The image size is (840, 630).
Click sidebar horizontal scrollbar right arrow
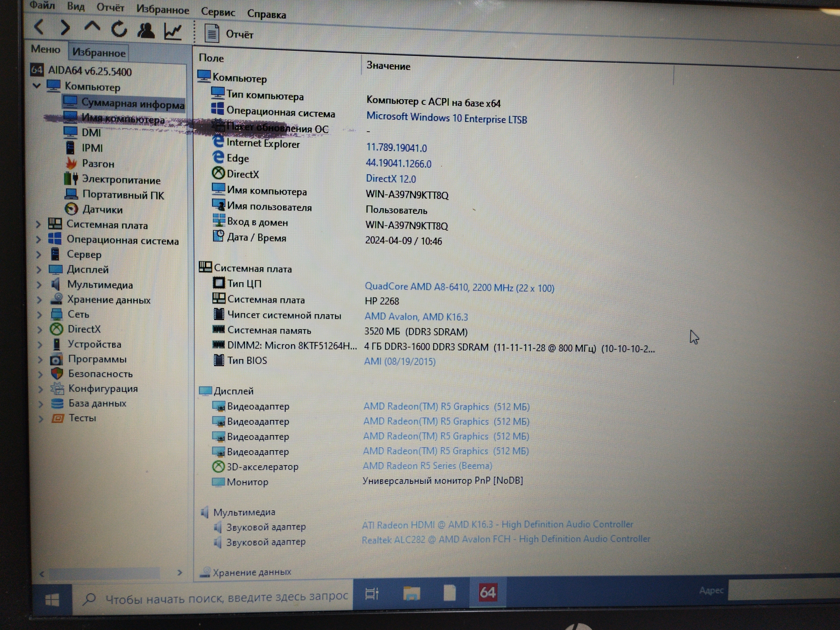pyautogui.click(x=179, y=573)
